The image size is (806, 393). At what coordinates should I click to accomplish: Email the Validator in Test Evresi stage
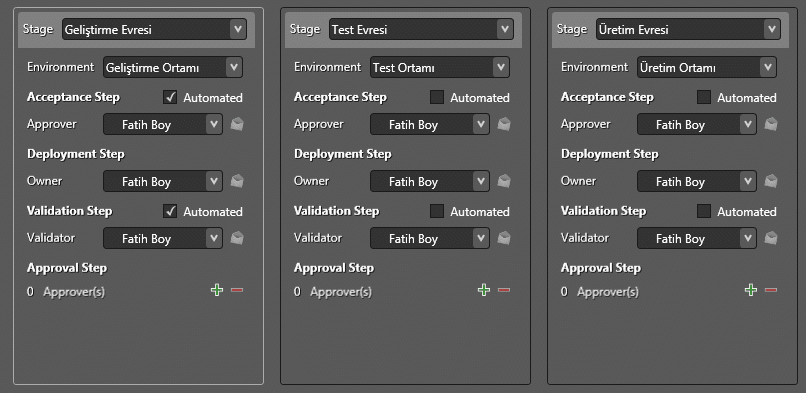pyautogui.click(x=504, y=238)
